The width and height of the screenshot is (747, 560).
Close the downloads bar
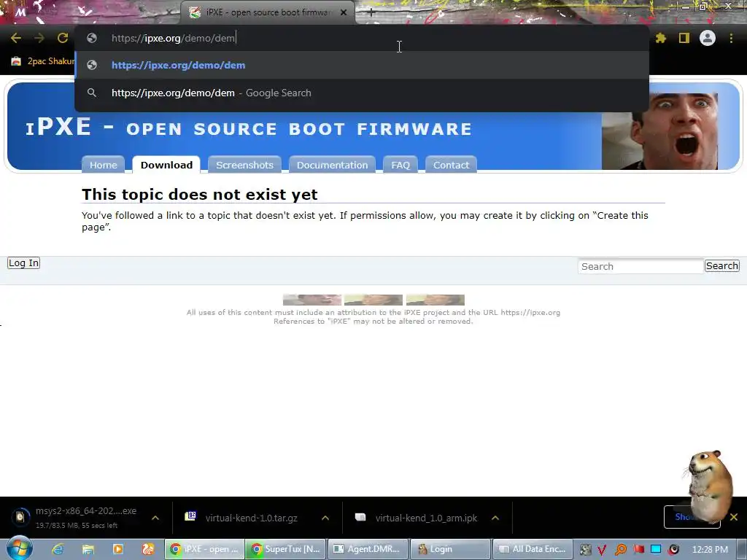[734, 517]
